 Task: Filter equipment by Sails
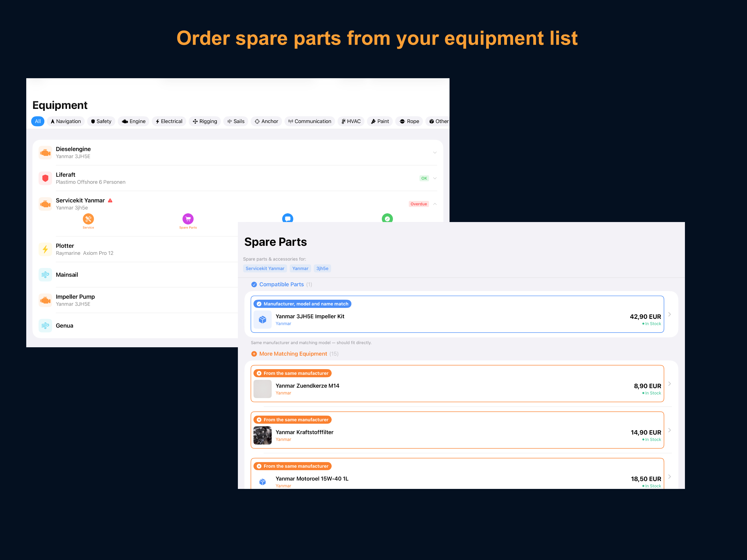(236, 121)
